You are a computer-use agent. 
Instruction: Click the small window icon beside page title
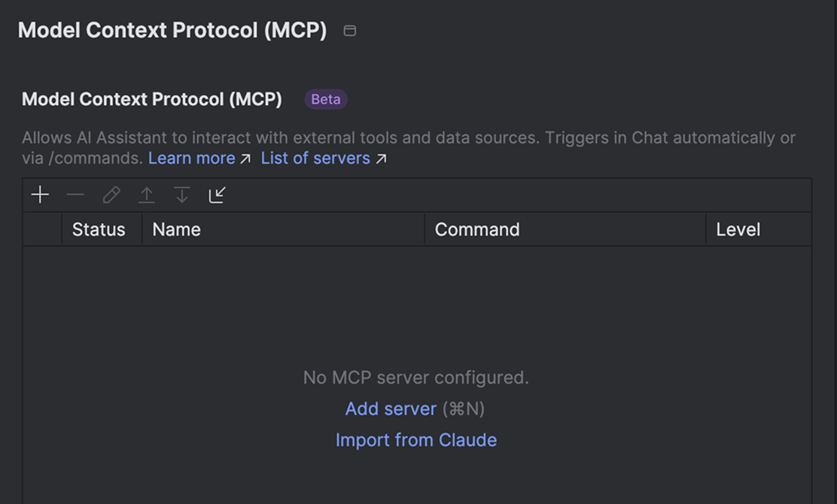350,31
